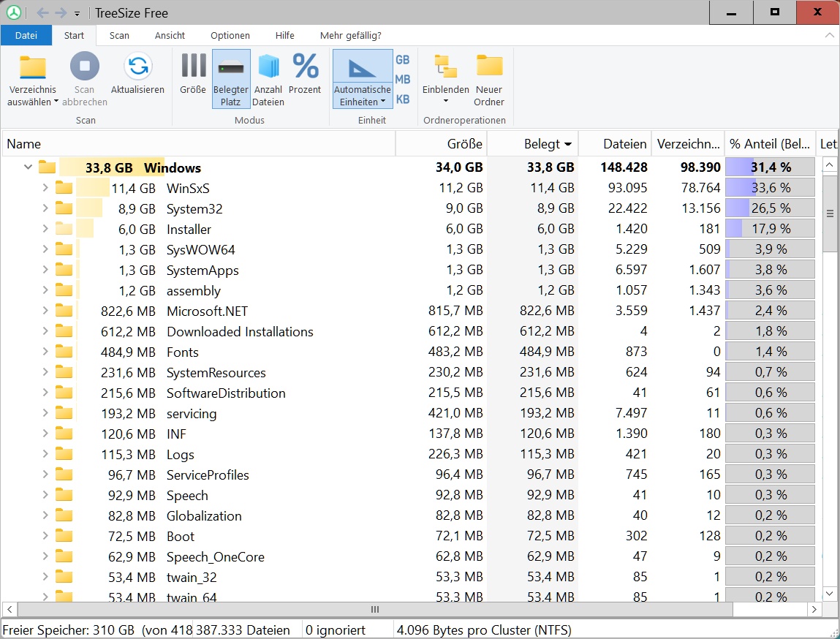Click the Logs folder icon
The width and height of the screenshot is (840, 639).
64,454
